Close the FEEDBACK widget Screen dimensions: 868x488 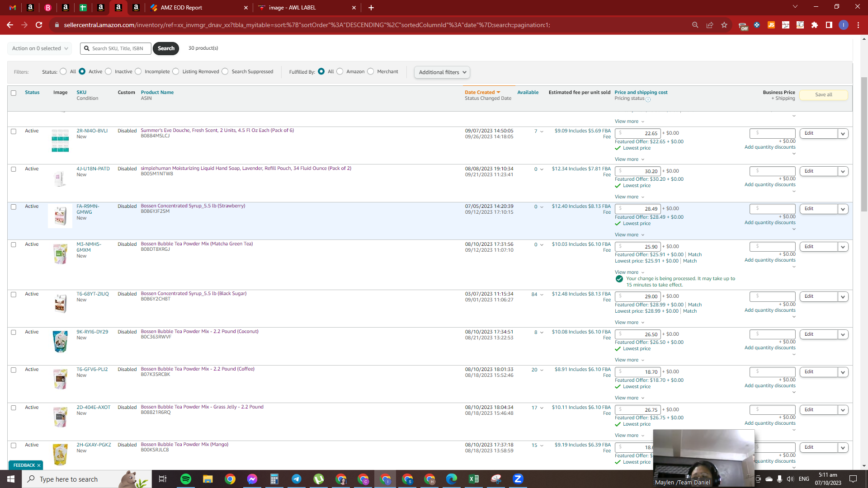(39, 465)
